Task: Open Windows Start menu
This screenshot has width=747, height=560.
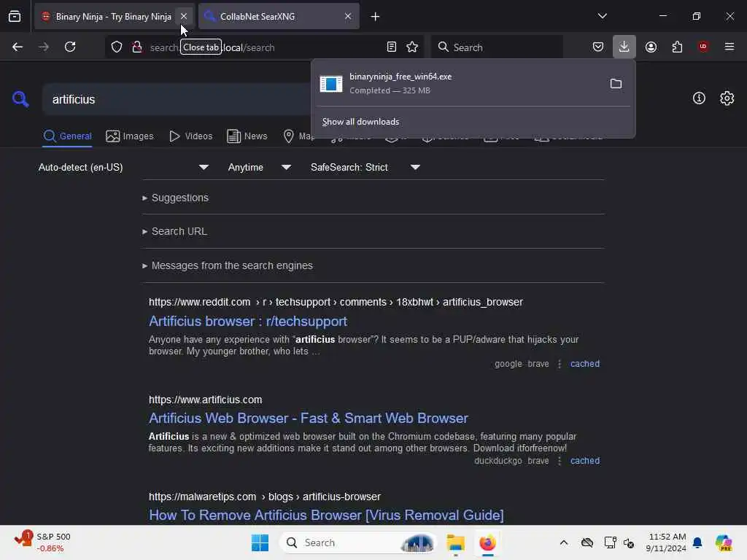Action: click(x=260, y=542)
